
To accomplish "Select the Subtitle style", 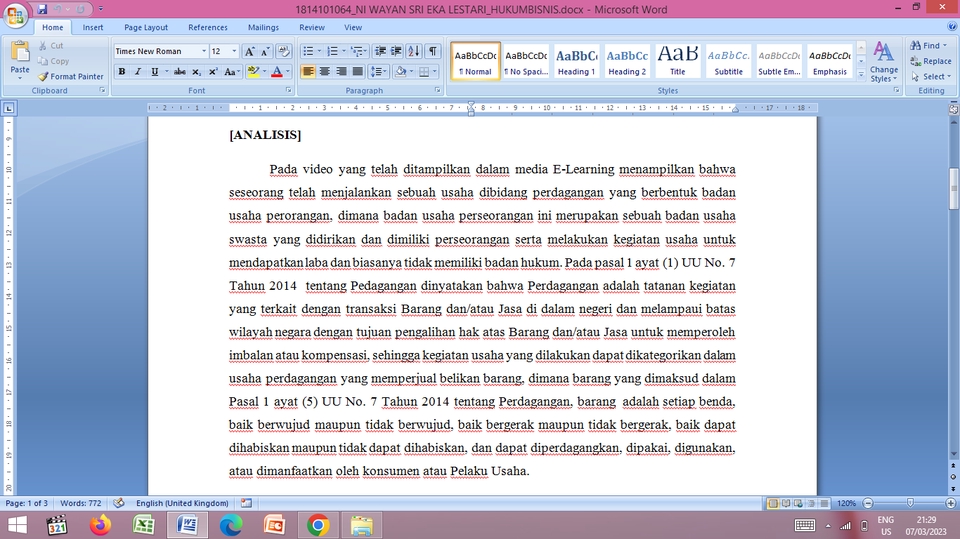I will tap(729, 61).
